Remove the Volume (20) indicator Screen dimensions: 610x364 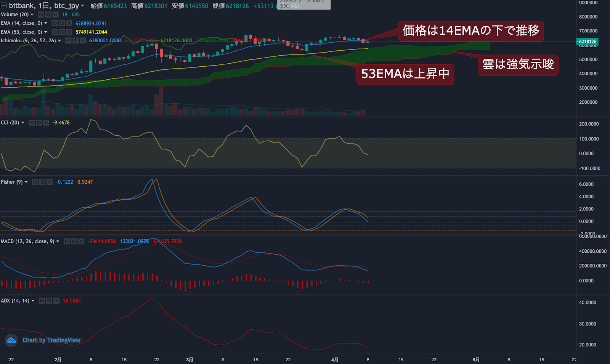[55, 14]
